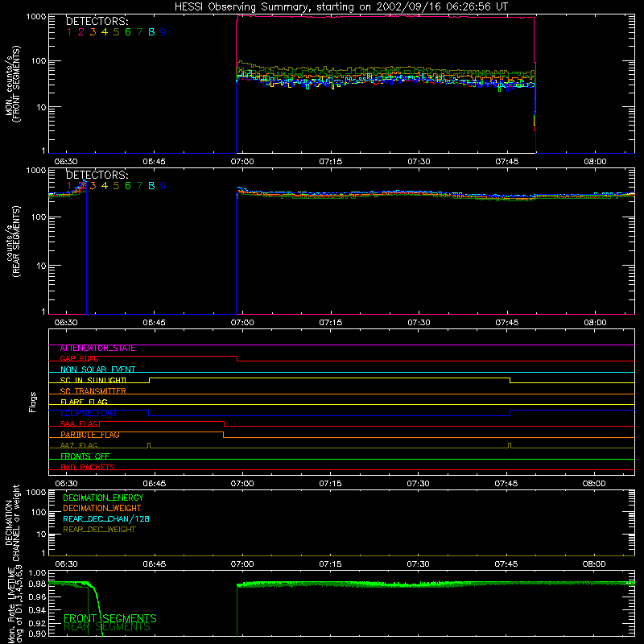Screen dimensions: 644x644
Task: Click the SC_TRANSMITTER flag label
Action: pos(93,391)
